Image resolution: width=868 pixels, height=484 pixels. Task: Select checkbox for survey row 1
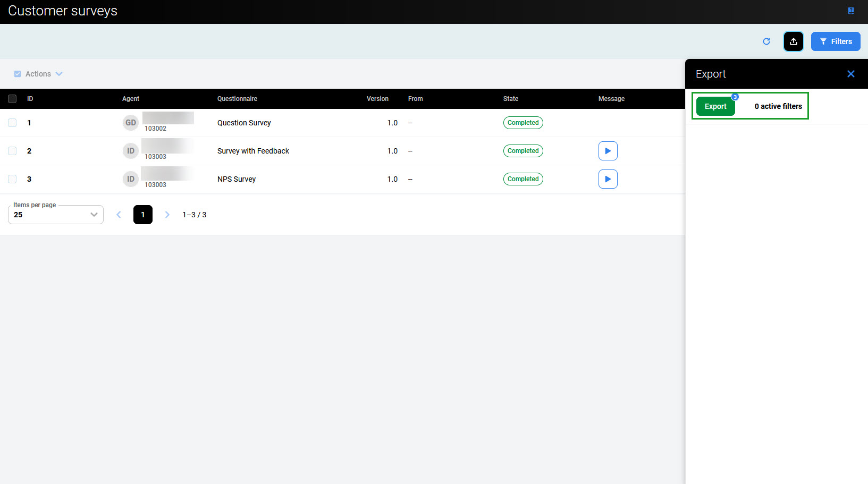point(12,123)
